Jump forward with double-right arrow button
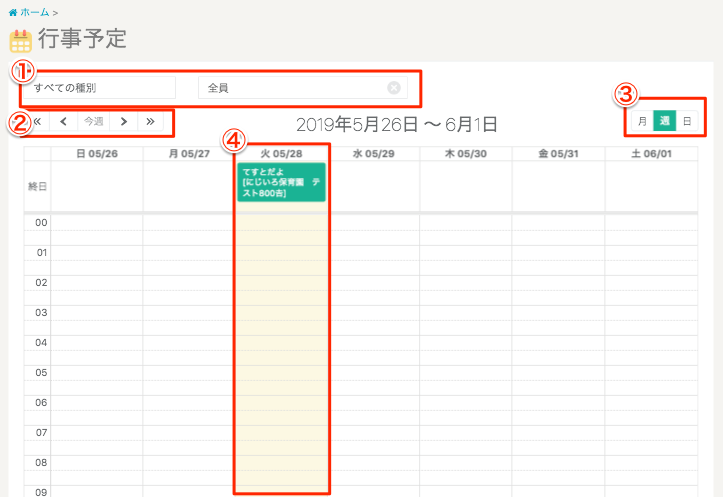 coord(150,122)
